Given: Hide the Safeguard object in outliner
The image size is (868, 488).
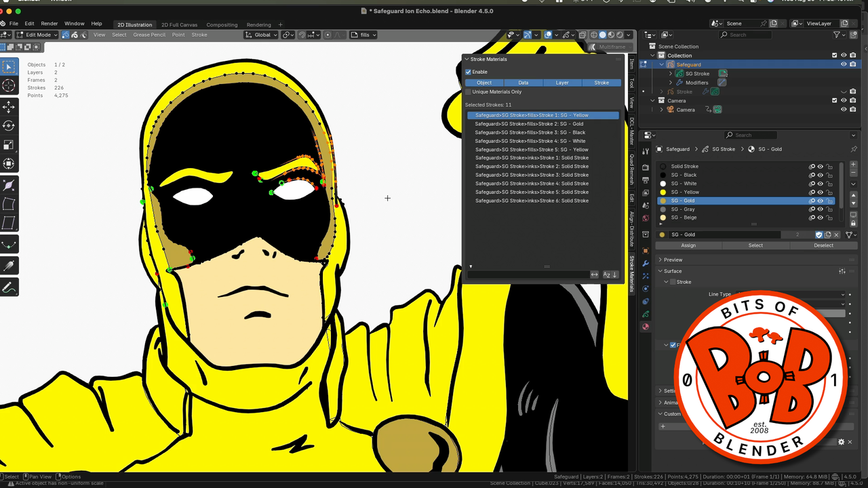Looking at the screenshot, I should tap(844, 64).
